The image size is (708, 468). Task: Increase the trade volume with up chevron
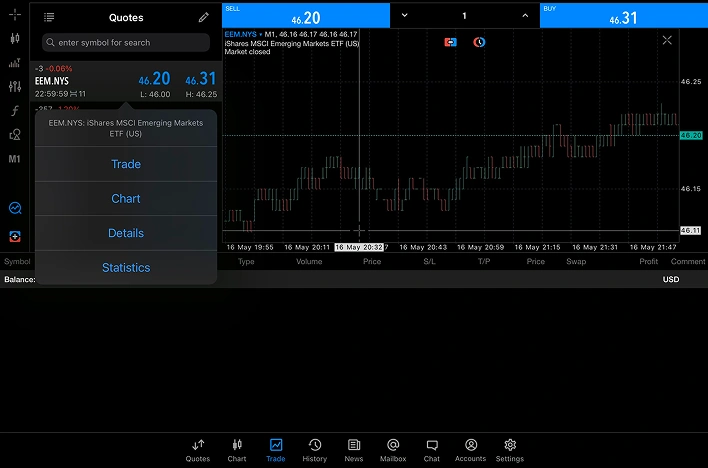tap(525, 15)
